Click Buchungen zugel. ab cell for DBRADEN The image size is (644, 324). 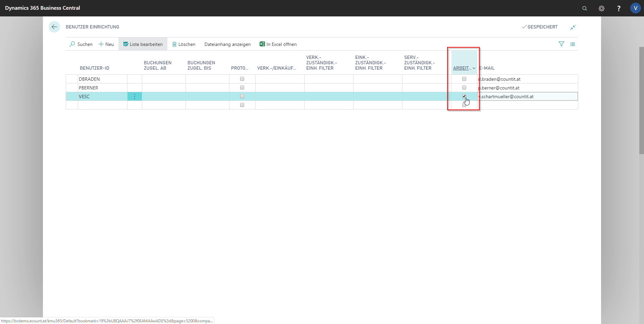[164, 79]
